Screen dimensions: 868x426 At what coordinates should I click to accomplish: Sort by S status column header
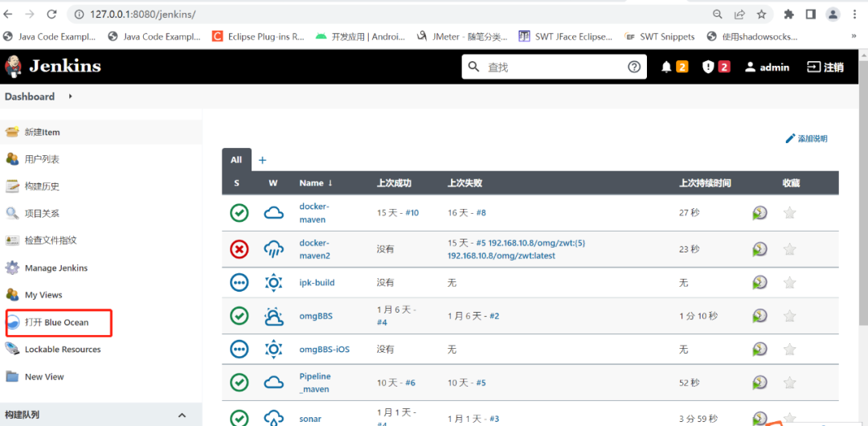[237, 183]
